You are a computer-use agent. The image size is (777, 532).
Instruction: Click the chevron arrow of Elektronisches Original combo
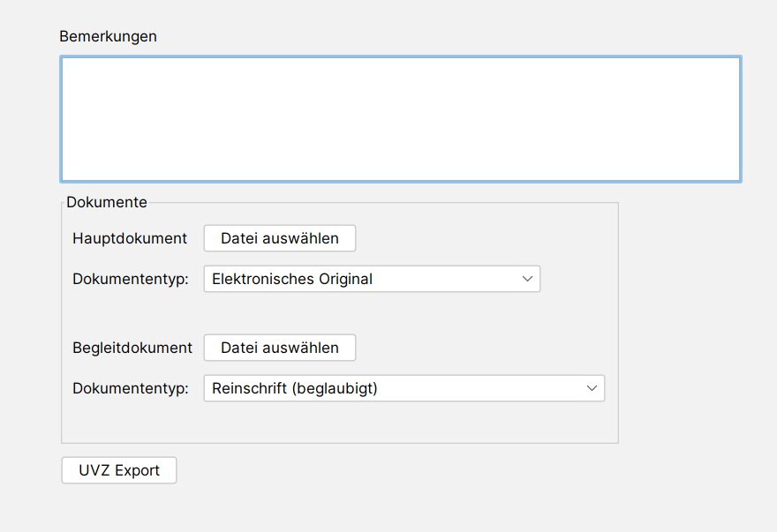(527, 279)
